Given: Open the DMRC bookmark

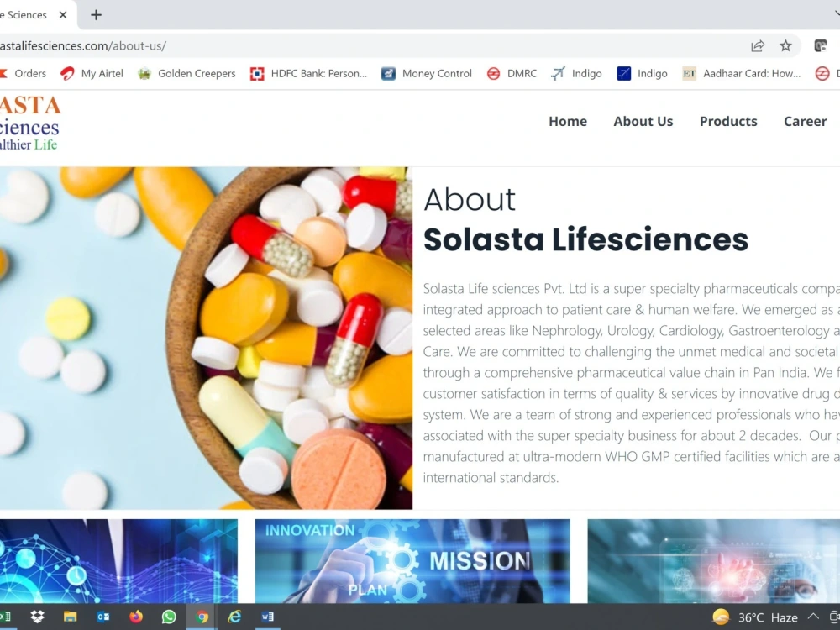Looking at the screenshot, I should [x=512, y=73].
